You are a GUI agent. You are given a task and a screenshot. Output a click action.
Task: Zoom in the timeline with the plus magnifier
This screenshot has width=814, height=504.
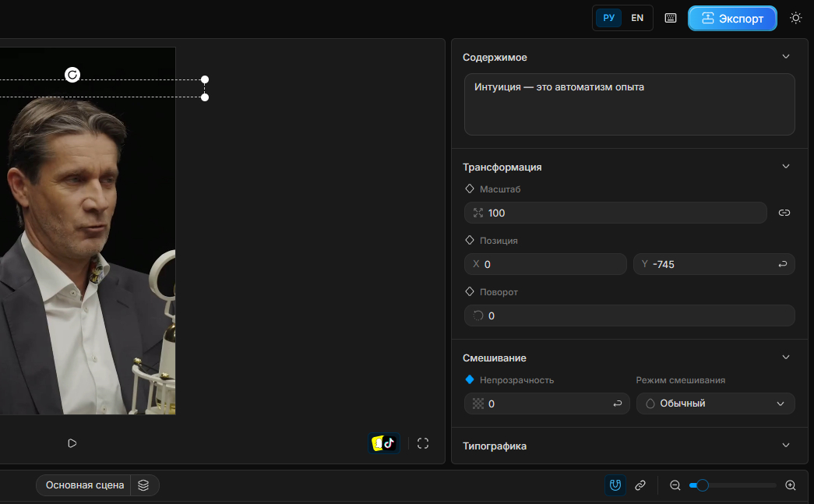coord(791,485)
